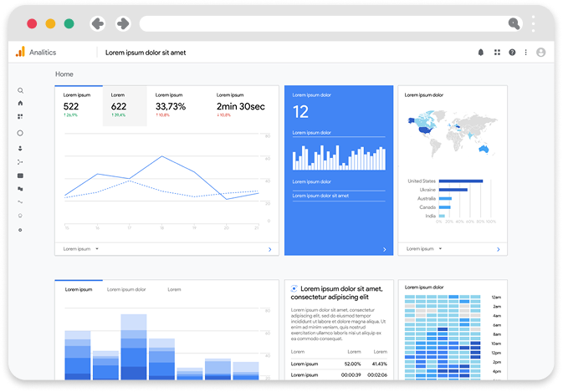Screen dimensions: 563x392
Task: Select the 522 Lorem ipsum metric tab
Action: coord(79,105)
